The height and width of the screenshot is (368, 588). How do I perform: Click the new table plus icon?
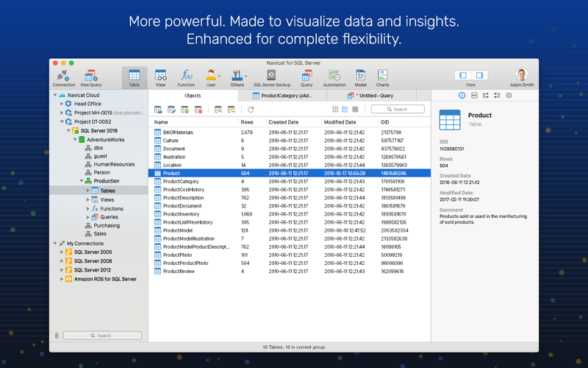tap(185, 110)
